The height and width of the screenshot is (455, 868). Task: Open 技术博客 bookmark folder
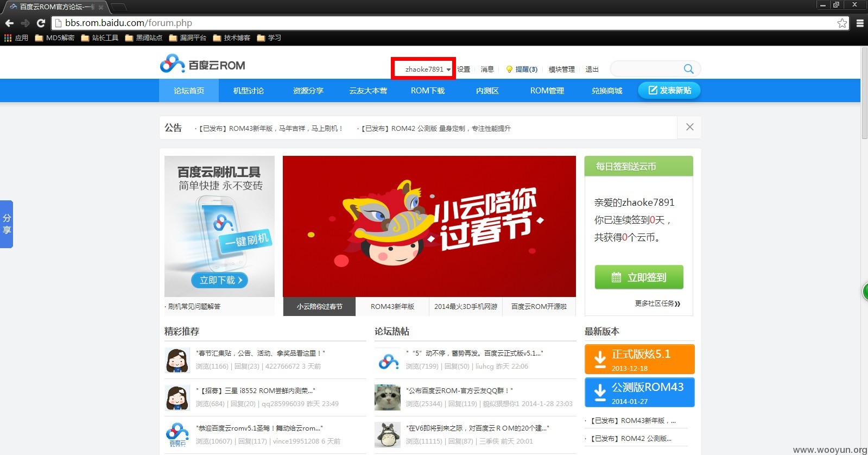232,38
